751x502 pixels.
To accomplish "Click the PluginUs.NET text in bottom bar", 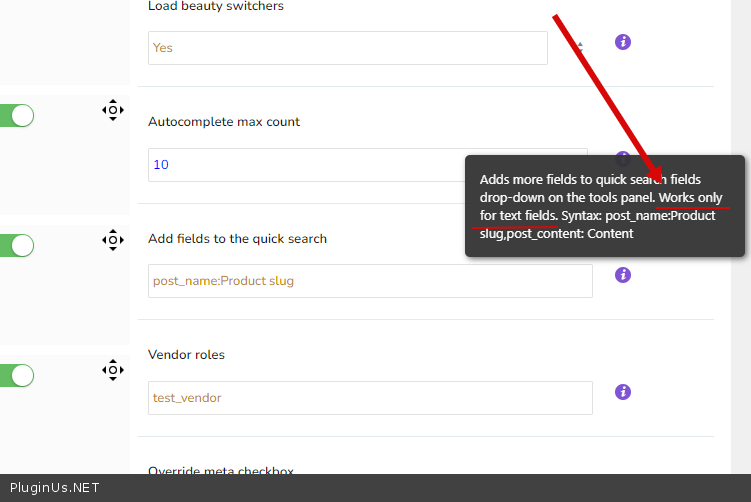I will pyautogui.click(x=50, y=488).
